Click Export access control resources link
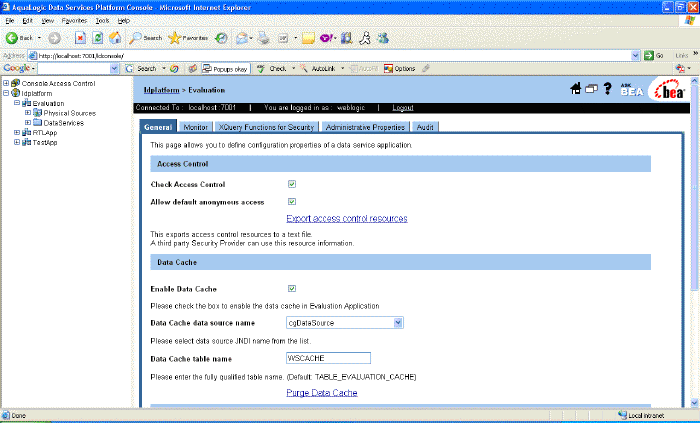Viewport: 700px width, 423px height. click(347, 219)
